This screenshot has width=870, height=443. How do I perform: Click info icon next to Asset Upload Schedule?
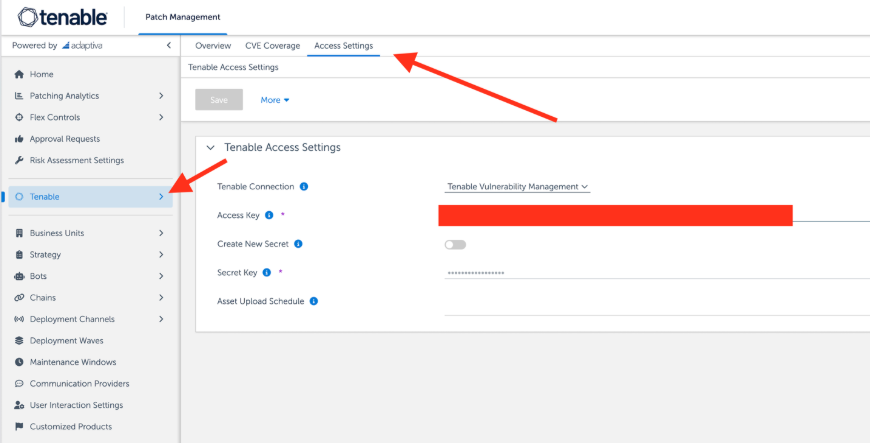[x=314, y=301]
